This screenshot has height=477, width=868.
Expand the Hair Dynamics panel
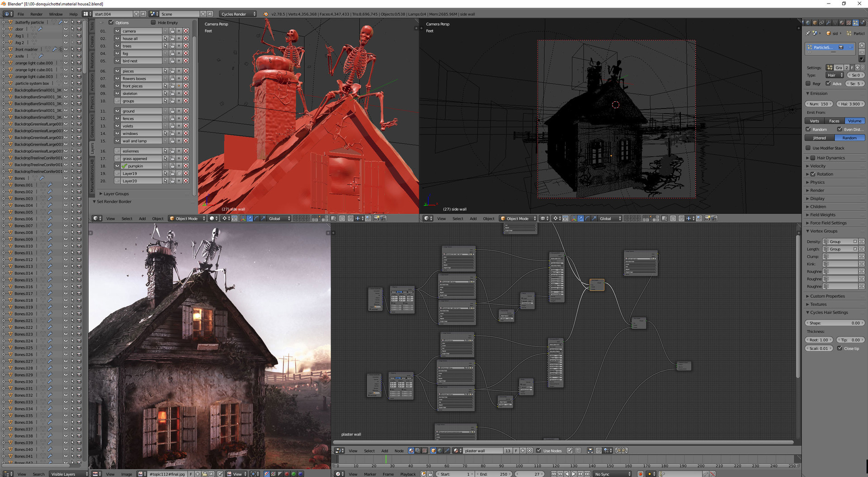[x=808, y=158]
